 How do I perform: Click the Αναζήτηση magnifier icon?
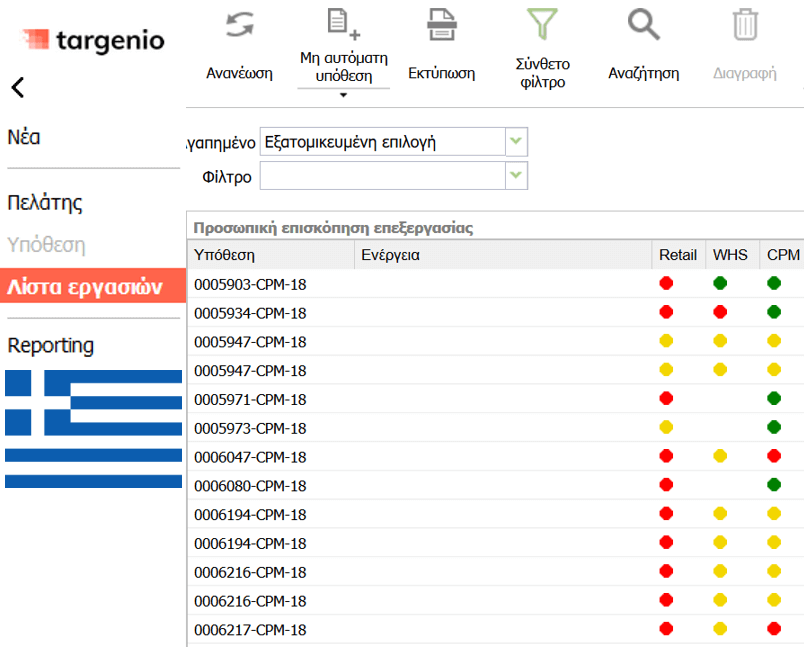(643, 25)
